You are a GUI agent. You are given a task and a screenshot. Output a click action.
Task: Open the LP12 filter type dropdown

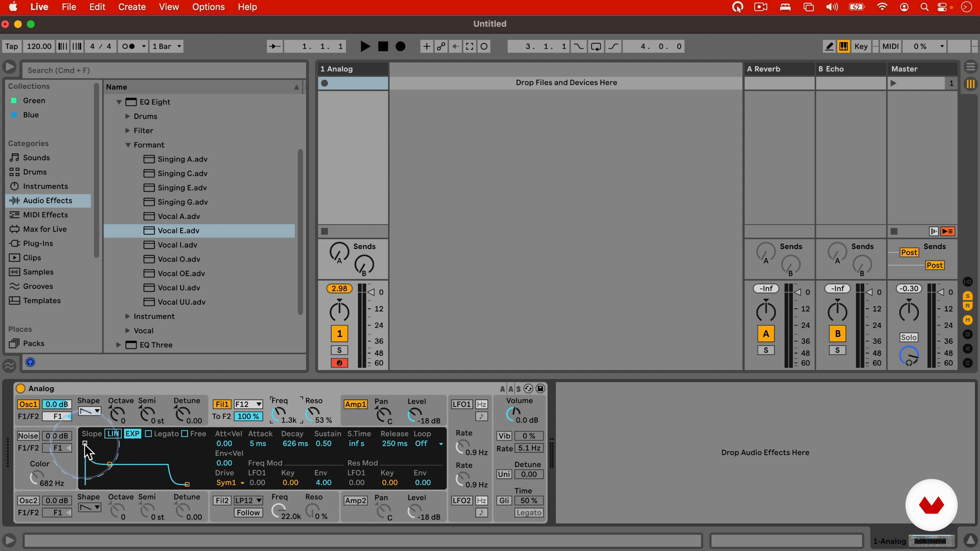(x=248, y=500)
